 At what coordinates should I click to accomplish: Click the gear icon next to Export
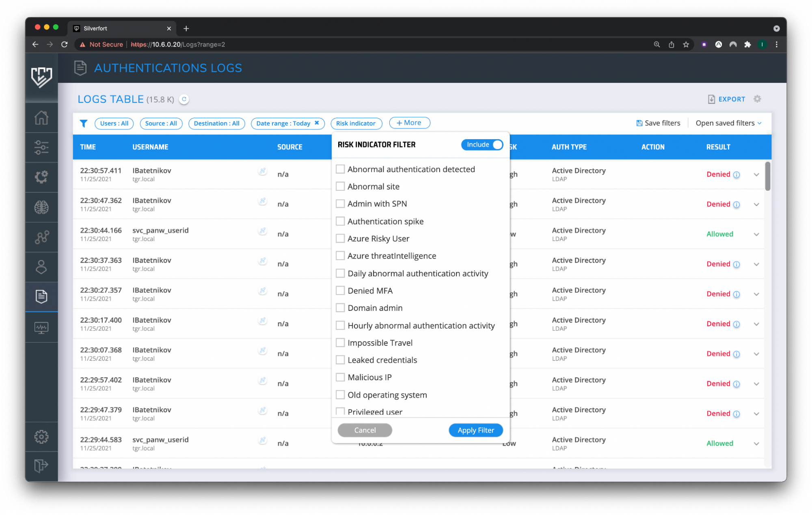click(757, 99)
